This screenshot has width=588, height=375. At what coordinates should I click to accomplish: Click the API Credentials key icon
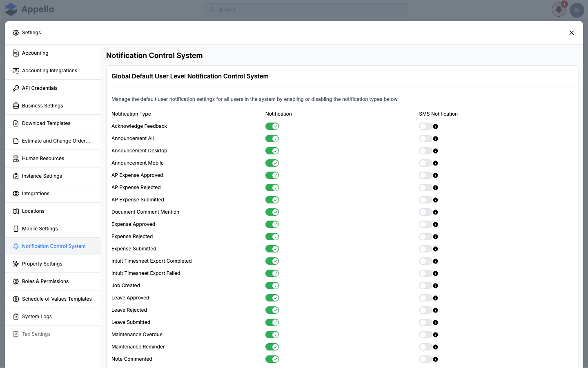[x=16, y=88]
